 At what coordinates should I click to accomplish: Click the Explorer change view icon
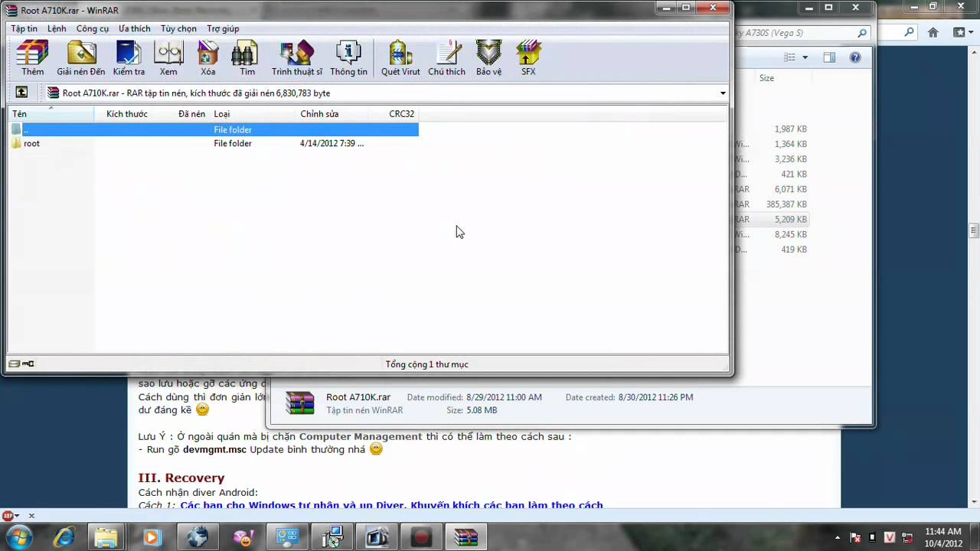(790, 57)
